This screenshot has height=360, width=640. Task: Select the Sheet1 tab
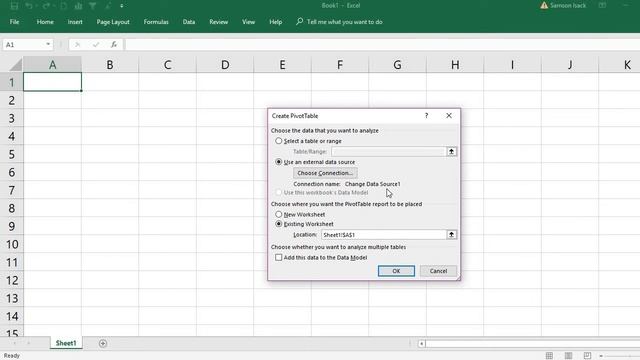[x=66, y=343]
